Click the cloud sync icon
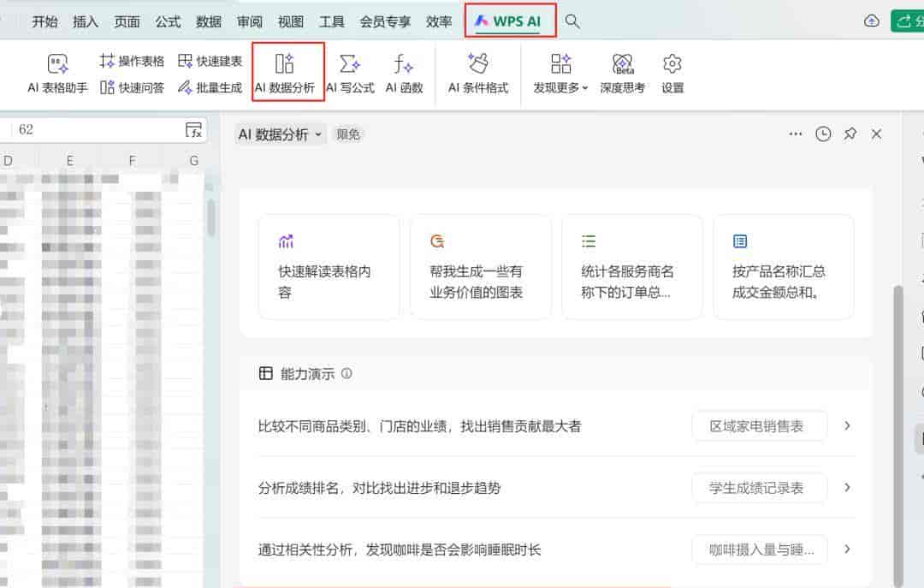Viewport: 924px width, 588px height. click(872, 21)
